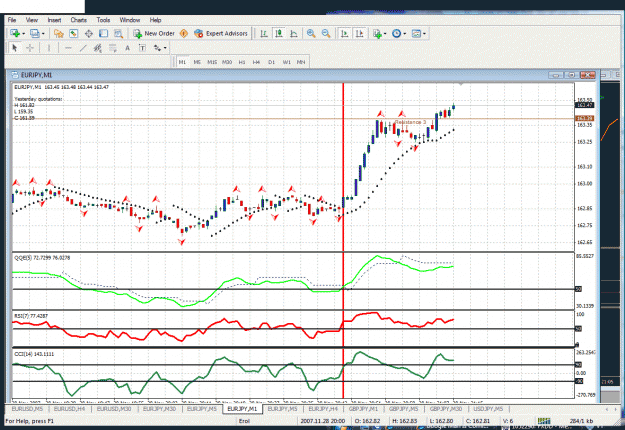Viewport: 625px width, 430px height.
Task: Open the Help menu
Action: [155, 20]
